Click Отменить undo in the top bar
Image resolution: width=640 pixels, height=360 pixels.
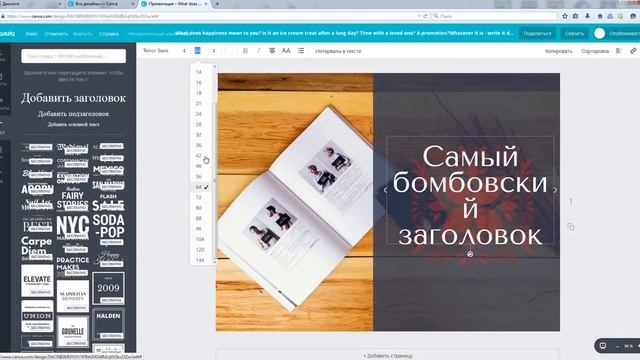(x=56, y=34)
